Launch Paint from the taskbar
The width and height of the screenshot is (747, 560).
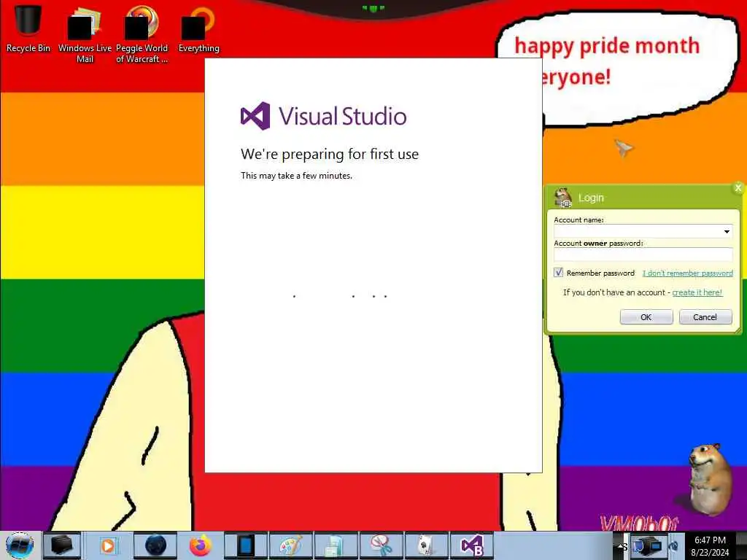(290, 545)
